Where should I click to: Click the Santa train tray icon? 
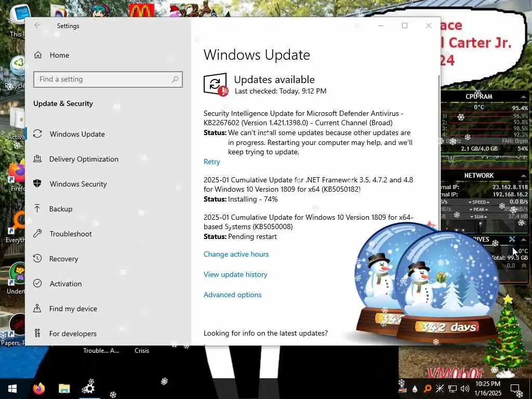(x=402, y=388)
